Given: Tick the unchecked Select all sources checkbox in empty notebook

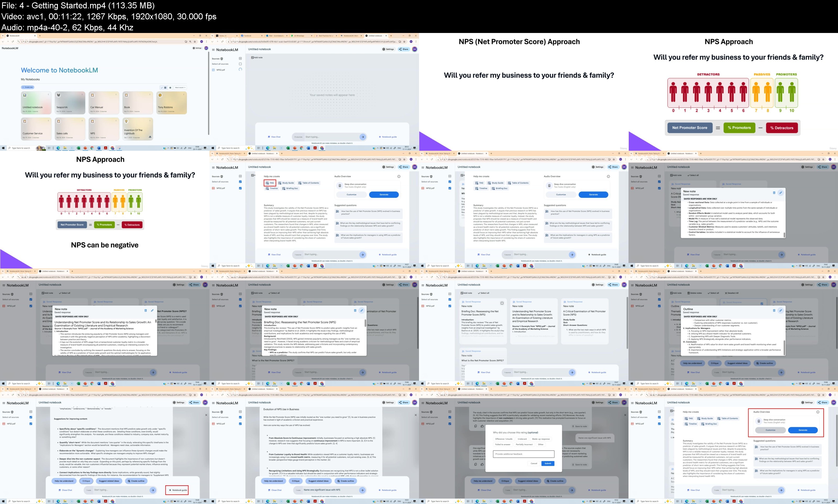Looking at the screenshot, I should pyautogui.click(x=240, y=64).
